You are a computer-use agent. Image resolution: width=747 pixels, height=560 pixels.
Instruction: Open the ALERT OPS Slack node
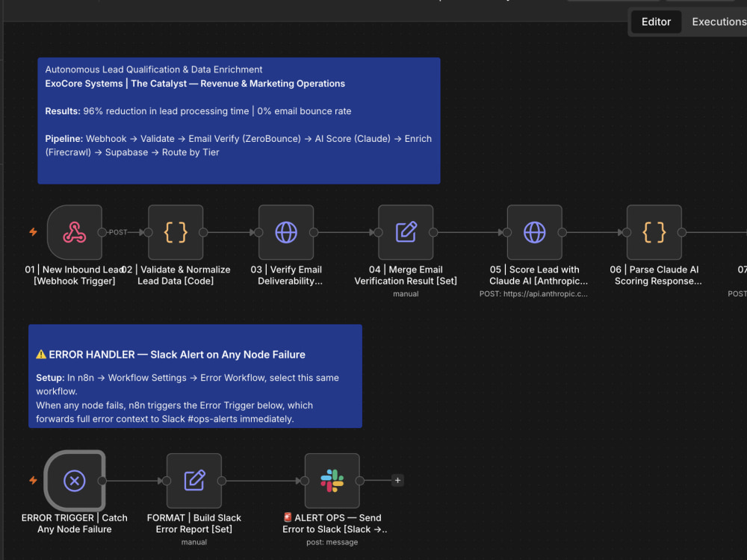(332, 480)
